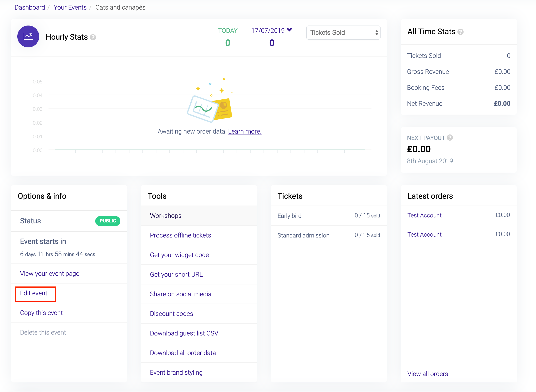Click View all orders
Image resolution: width=536 pixels, height=392 pixels.
428,374
